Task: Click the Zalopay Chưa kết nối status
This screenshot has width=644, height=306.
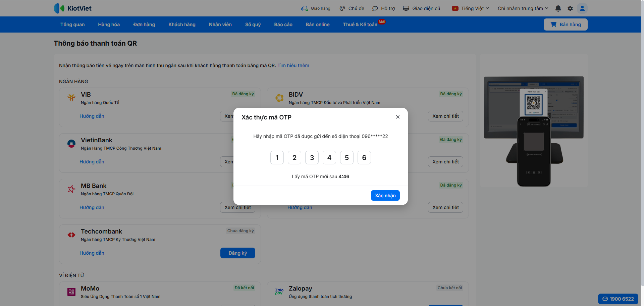Action: 450,288
